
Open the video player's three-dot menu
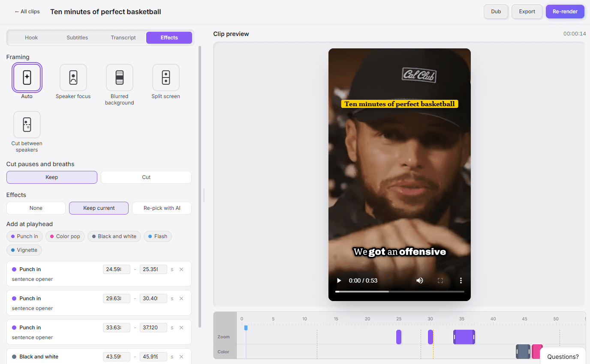point(461,280)
